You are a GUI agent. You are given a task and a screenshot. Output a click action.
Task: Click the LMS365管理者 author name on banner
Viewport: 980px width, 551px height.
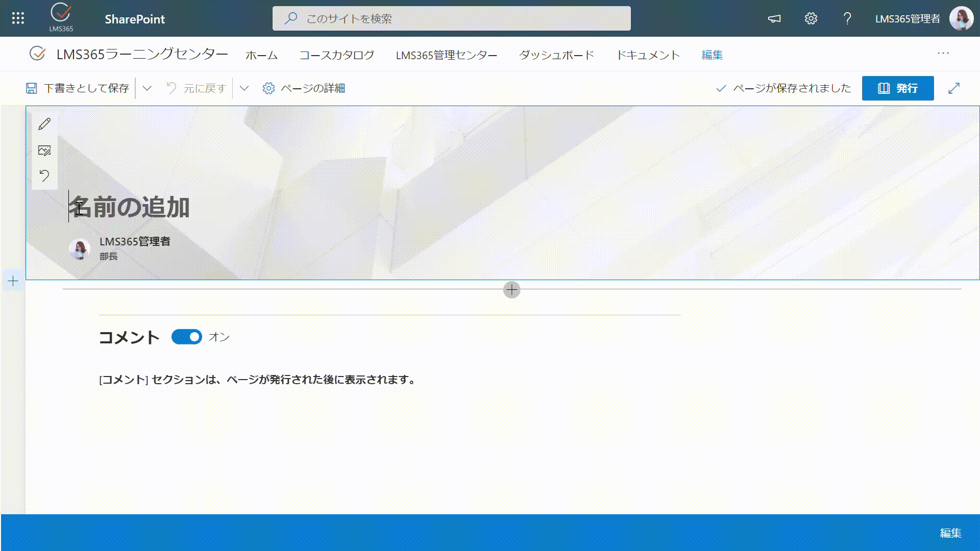tap(135, 241)
